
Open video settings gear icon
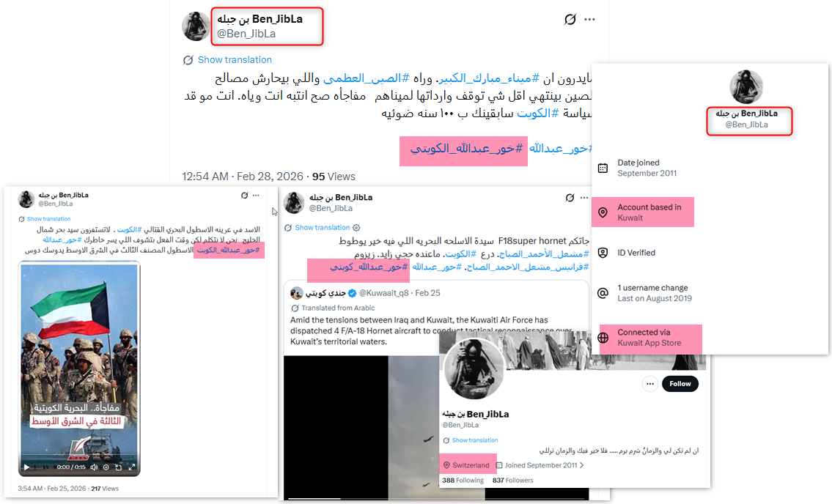(x=106, y=467)
